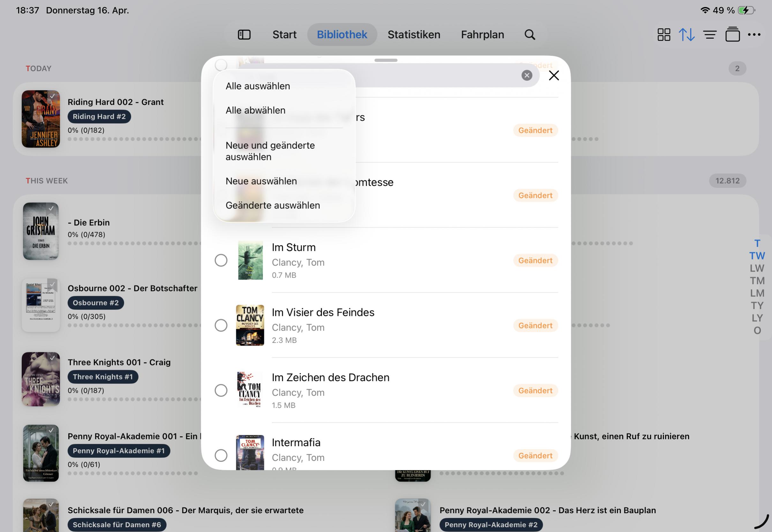The width and height of the screenshot is (772, 532).
Task: Open the search magnifier icon
Action: pyautogui.click(x=530, y=35)
